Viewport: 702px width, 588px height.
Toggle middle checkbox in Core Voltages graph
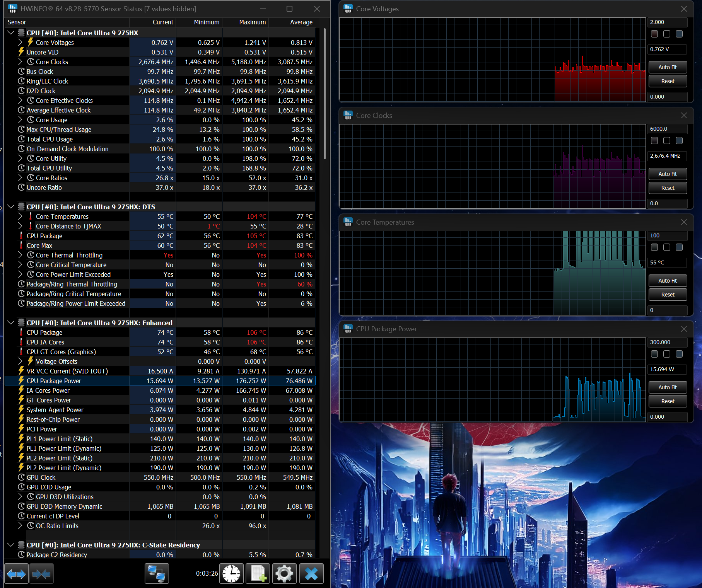[x=667, y=34]
